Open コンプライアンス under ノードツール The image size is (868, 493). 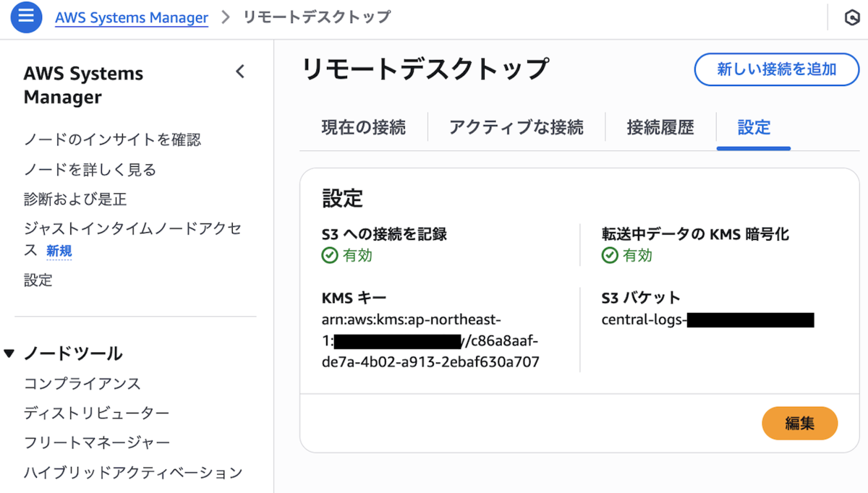(82, 383)
